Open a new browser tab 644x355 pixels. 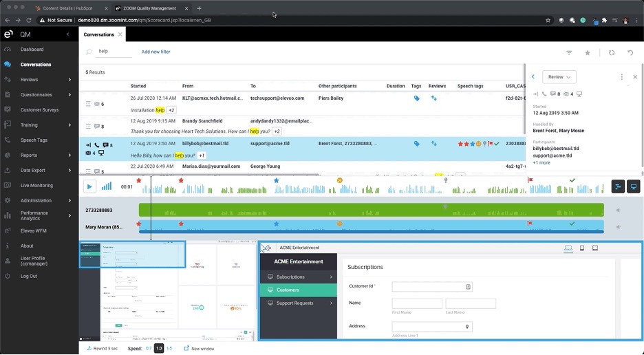pyautogui.click(x=200, y=8)
